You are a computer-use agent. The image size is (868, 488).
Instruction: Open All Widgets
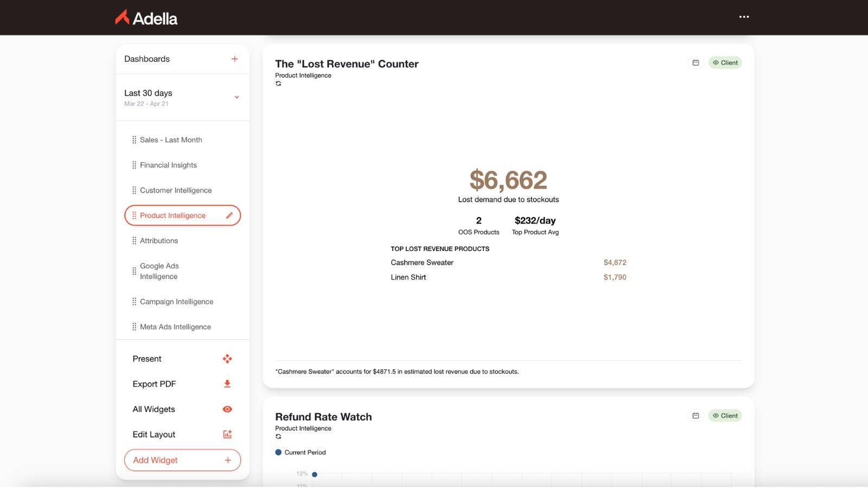154,409
